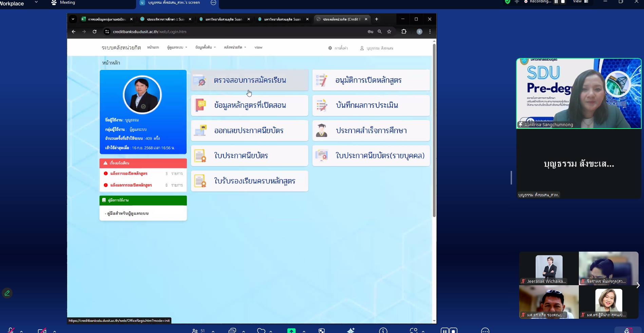
Task: Expand the คลังหน่วยกิต dropdown menu
Action: pos(235,47)
